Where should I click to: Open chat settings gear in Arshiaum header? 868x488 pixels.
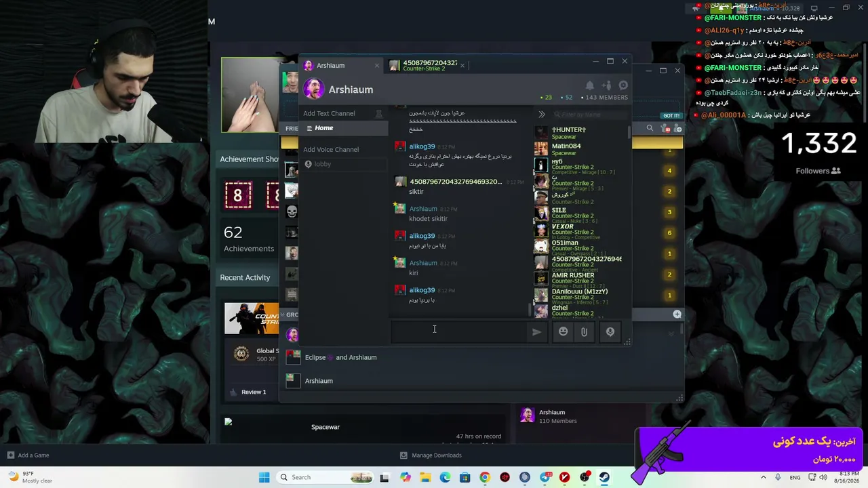pos(623,85)
